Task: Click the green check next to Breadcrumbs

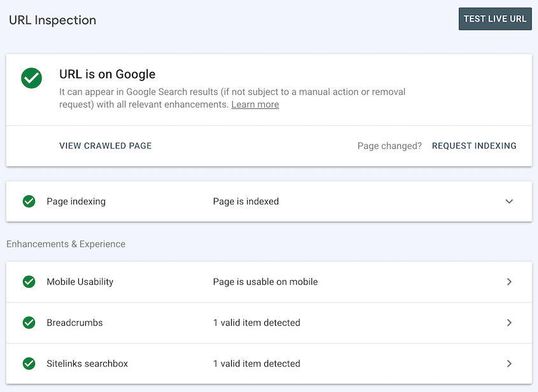Action: point(29,323)
